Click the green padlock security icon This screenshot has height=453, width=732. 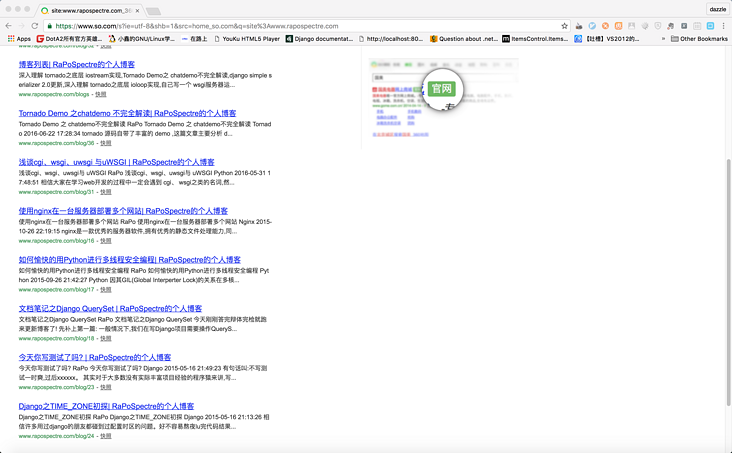[x=50, y=26]
